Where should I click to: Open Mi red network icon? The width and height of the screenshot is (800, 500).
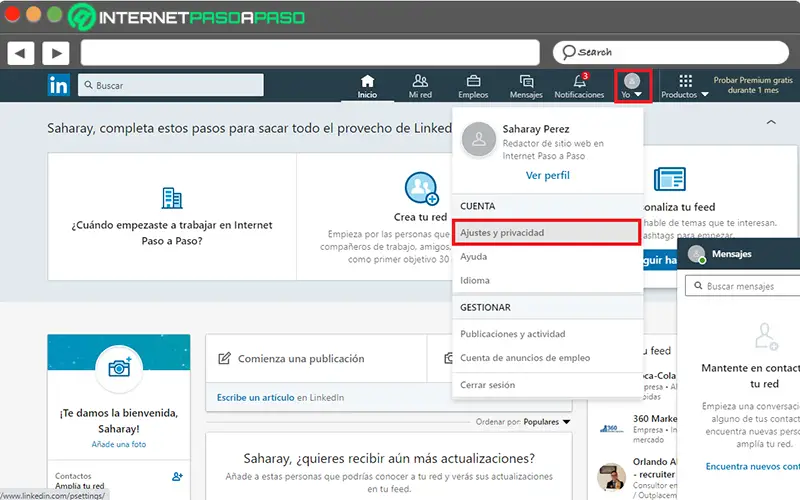click(x=420, y=81)
